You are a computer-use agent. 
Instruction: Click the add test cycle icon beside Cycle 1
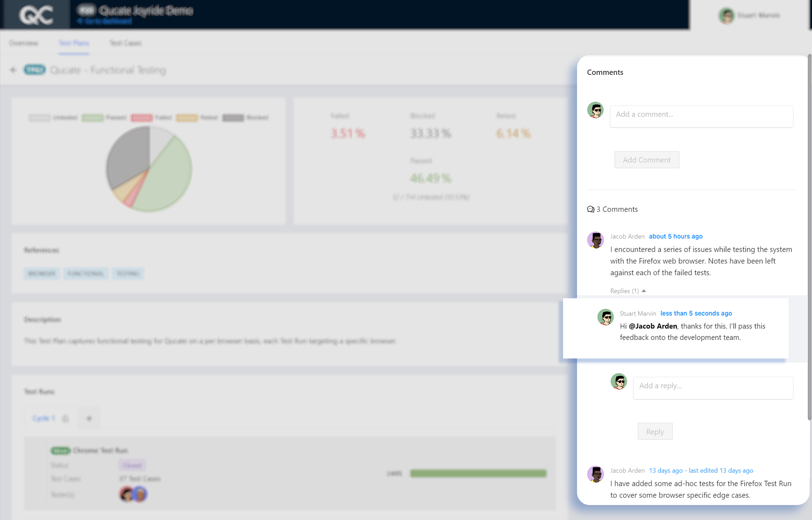(89, 418)
